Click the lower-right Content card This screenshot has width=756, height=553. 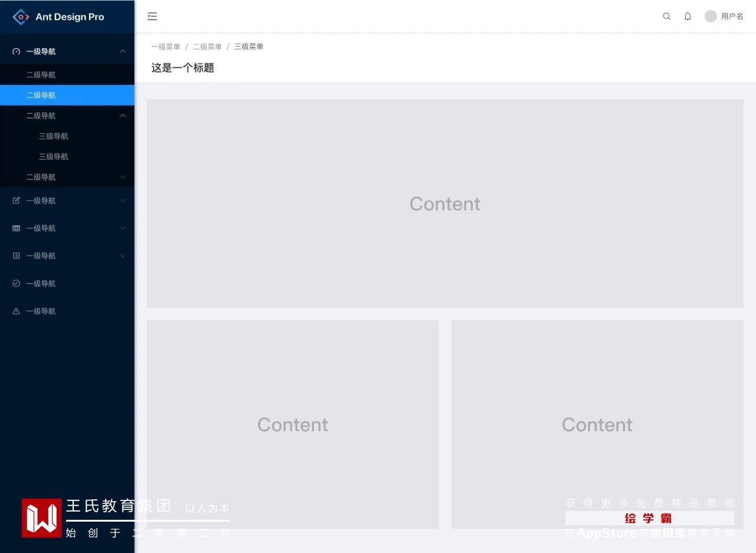[597, 424]
